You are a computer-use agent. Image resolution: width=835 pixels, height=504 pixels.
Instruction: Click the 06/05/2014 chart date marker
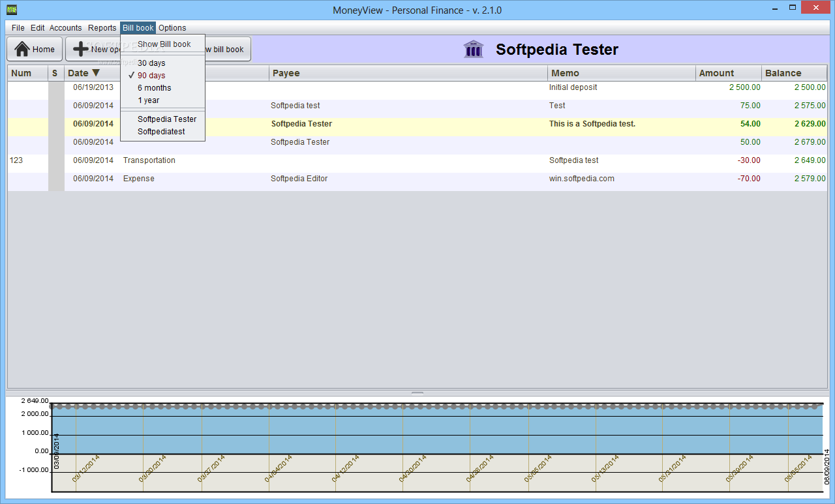coord(798,468)
